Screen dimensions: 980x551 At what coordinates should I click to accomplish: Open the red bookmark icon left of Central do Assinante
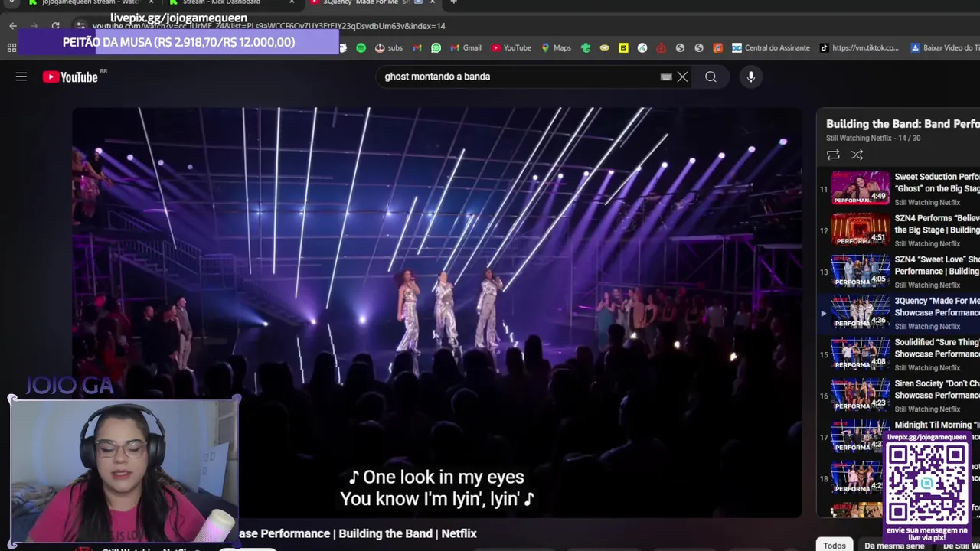click(717, 47)
